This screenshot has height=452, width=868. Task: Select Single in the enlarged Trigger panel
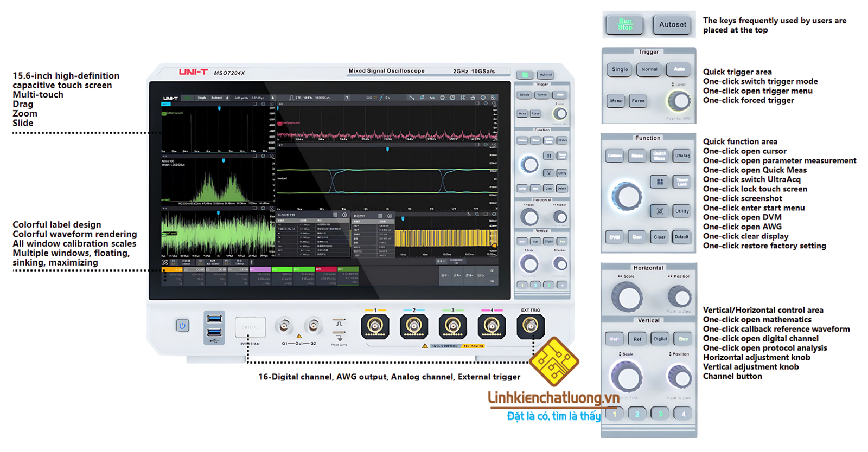pyautogui.click(x=620, y=70)
